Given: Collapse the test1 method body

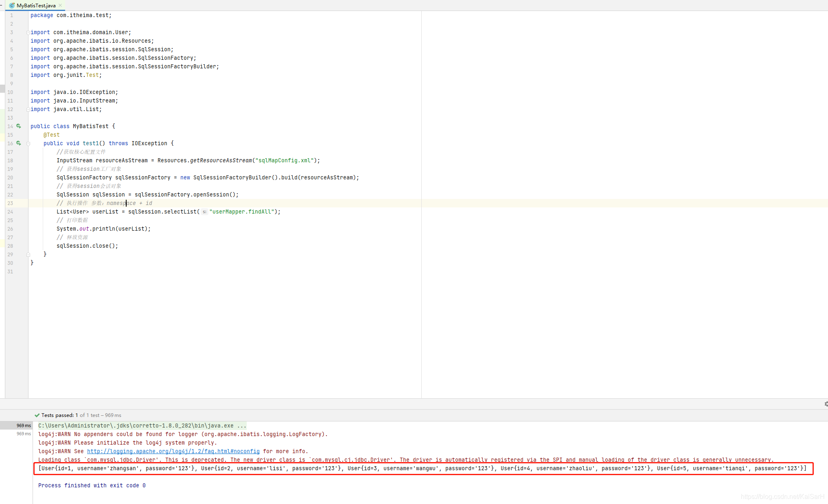Looking at the screenshot, I should [x=28, y=144].
